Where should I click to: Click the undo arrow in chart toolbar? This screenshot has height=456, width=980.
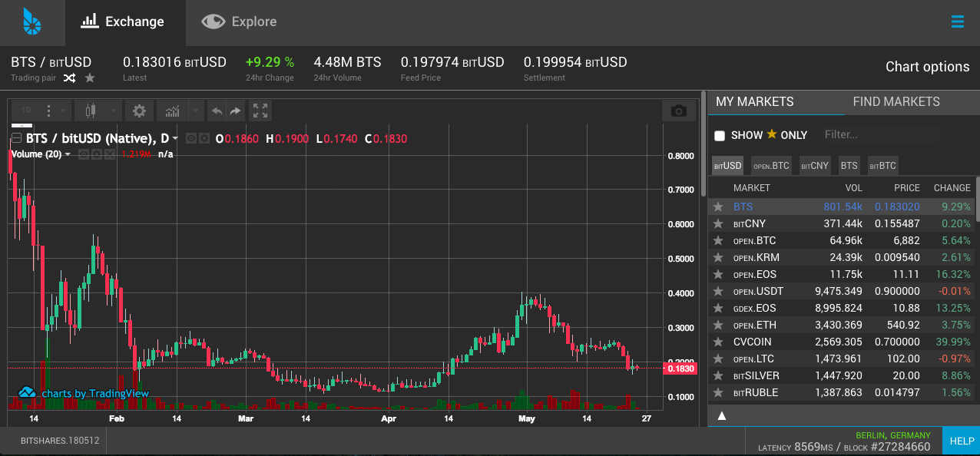pos(217,111)
